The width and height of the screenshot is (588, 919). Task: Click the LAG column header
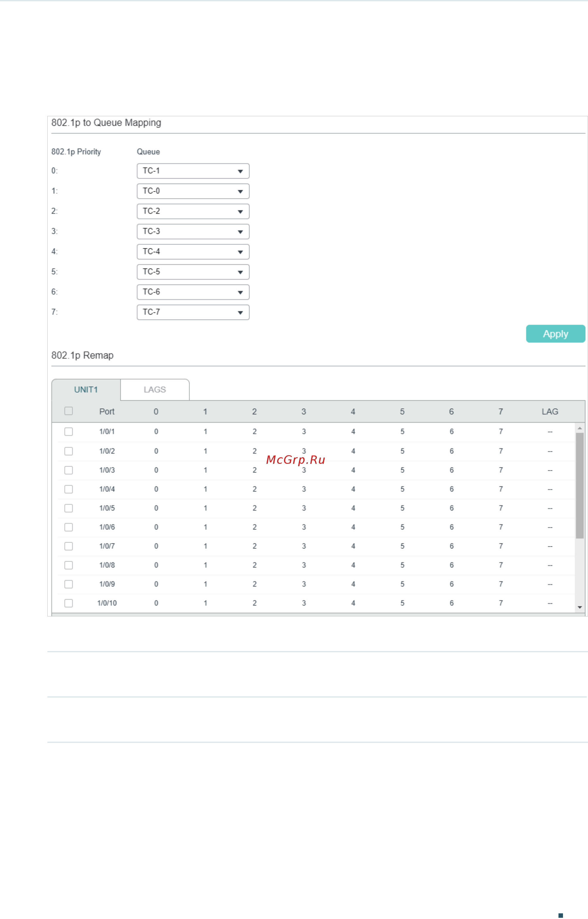550,412
